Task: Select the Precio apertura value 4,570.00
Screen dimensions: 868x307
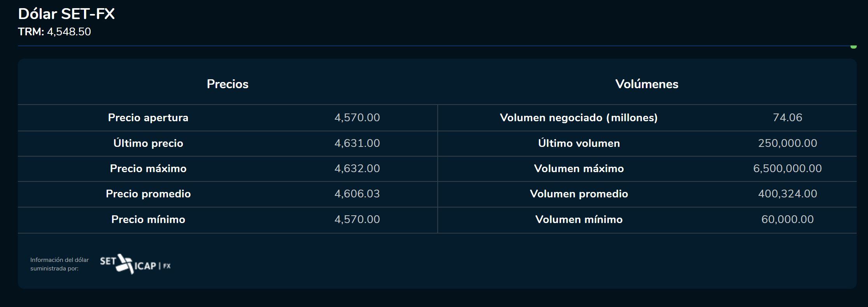Action: pos(357,118)
